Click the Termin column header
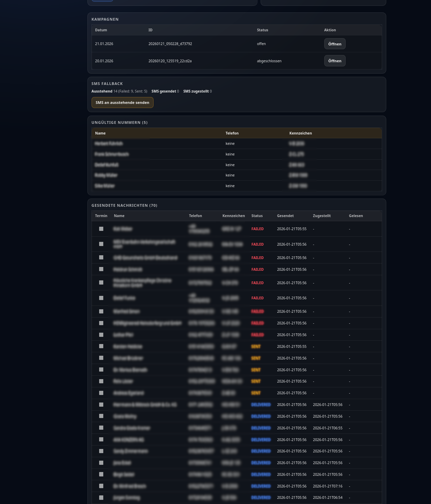 pyautogui.click(x=101, y=216)
